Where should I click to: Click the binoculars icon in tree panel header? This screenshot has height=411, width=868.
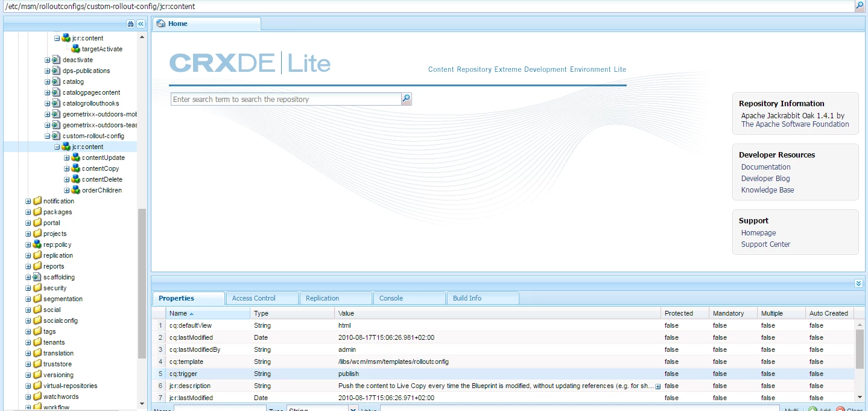pyautogui.click(x=130, y=24)
